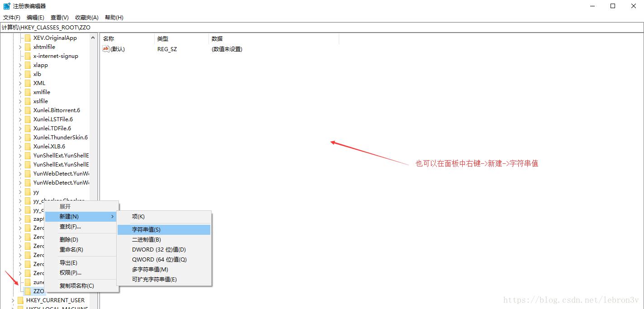Click the xslfile folder icon
Screen dimensions: 644x309
[x=28, y=101]
